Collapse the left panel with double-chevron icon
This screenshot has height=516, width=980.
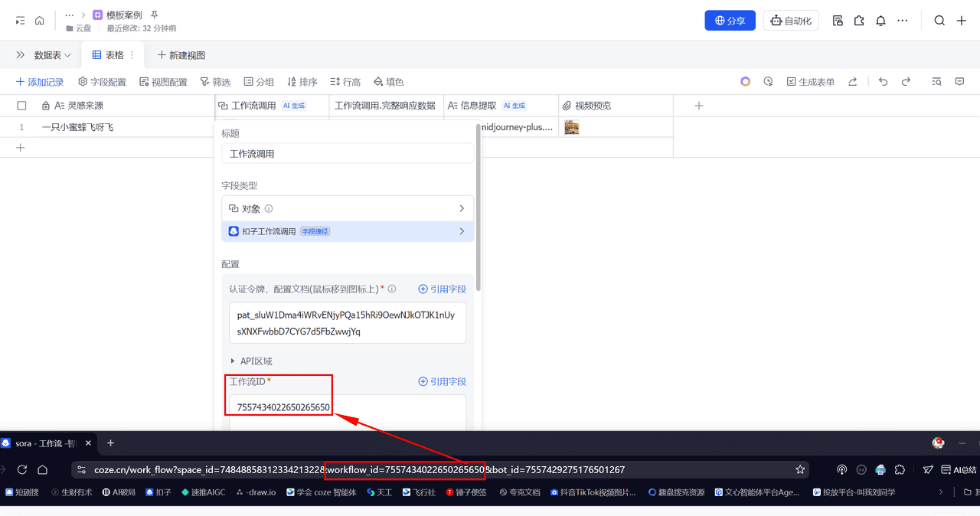19,54
